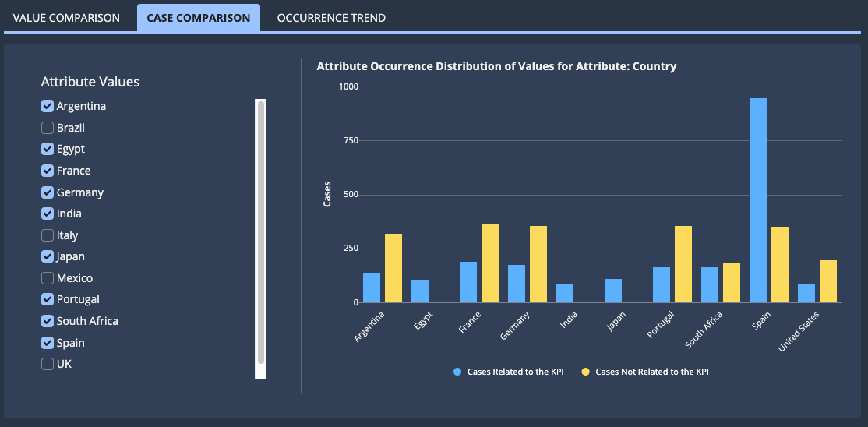Tick the Italy checkbox
This screenshot has width=868, height=427.
(x=48, y=235)
